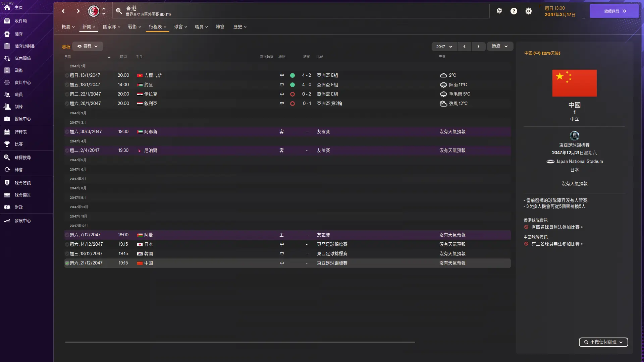Open the 戰術 tab in top menu
This screenshot has height=362, width=644.
[x=135, y=27]
